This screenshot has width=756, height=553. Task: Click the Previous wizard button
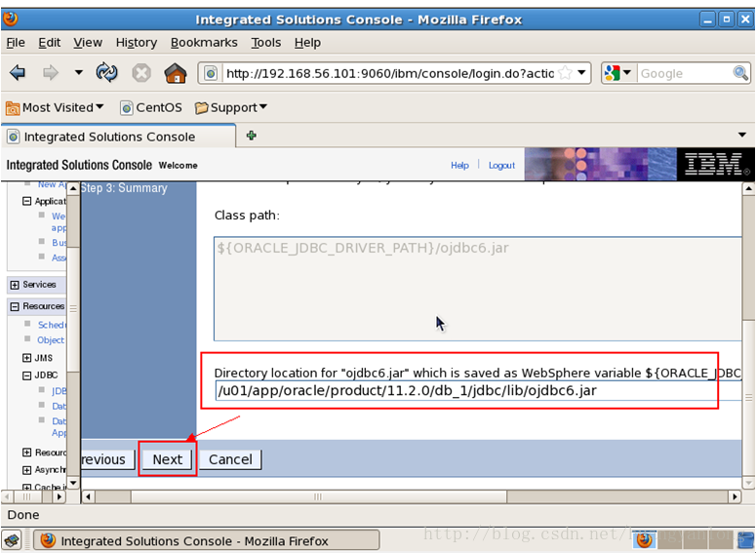pos(107,459)
